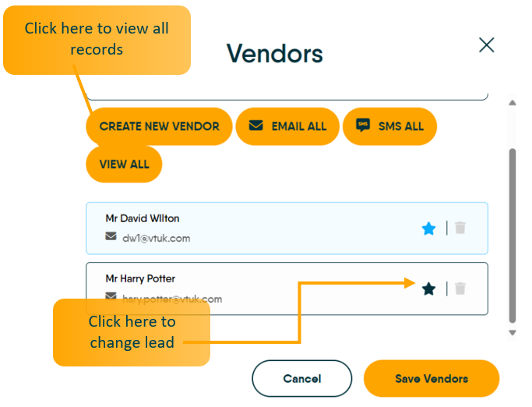The image size is (532, 407).
Task: Click Save Vendors to confirm changes
Action: (431, 379)
